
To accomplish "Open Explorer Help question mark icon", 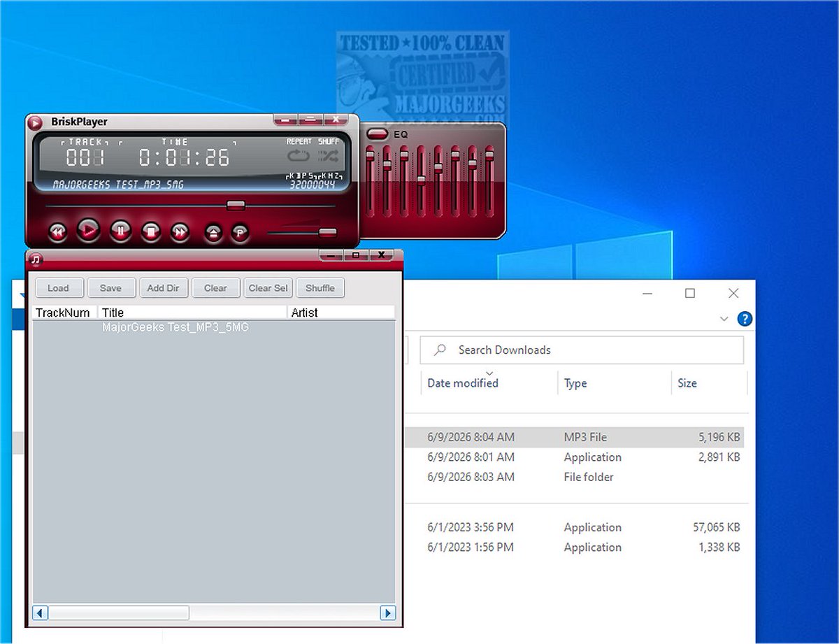I will tap(745, 319).
